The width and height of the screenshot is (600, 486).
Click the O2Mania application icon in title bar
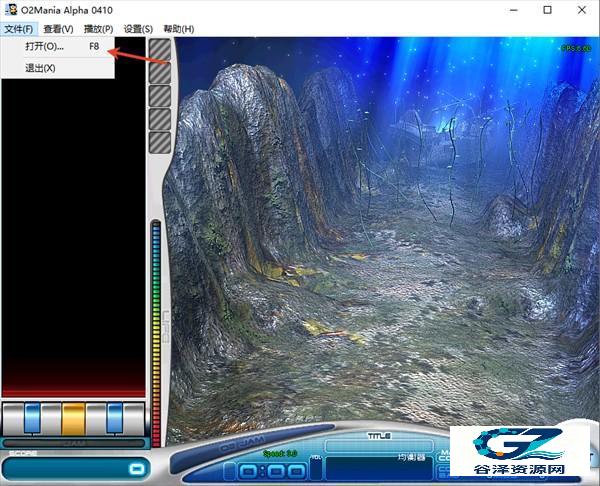pyautogui.click(x=11, y=10)
